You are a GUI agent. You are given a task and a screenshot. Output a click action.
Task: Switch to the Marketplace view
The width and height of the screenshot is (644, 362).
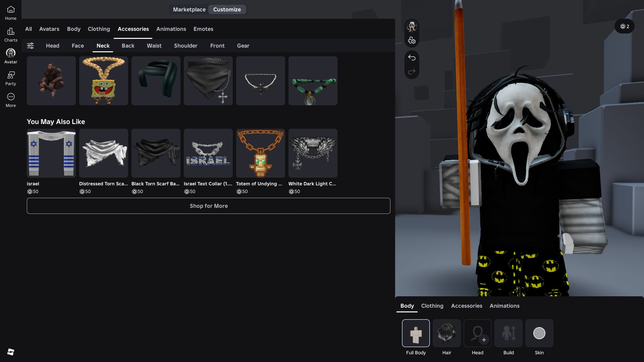point(189,9)
